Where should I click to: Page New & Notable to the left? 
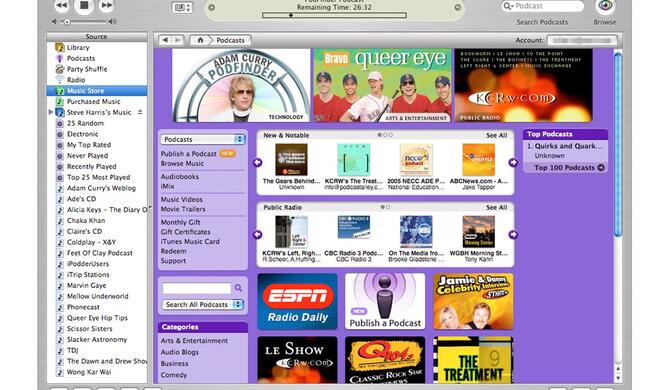point(258,162)
